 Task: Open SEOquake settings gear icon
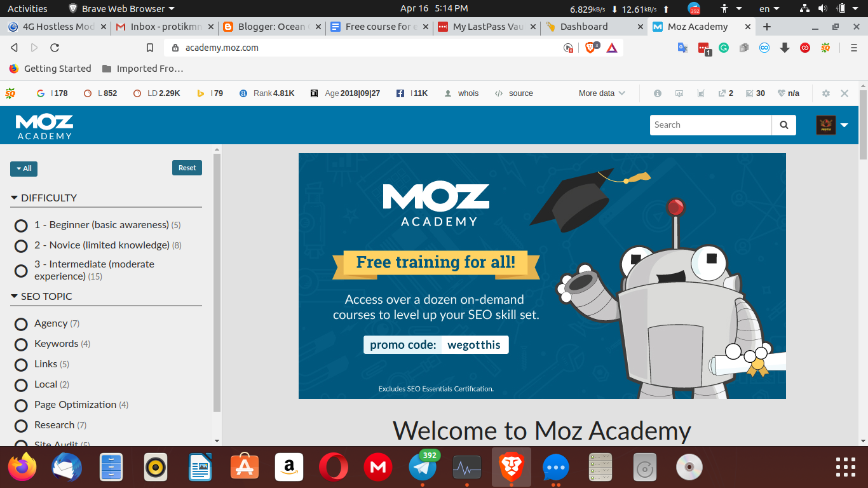point(826,93)
